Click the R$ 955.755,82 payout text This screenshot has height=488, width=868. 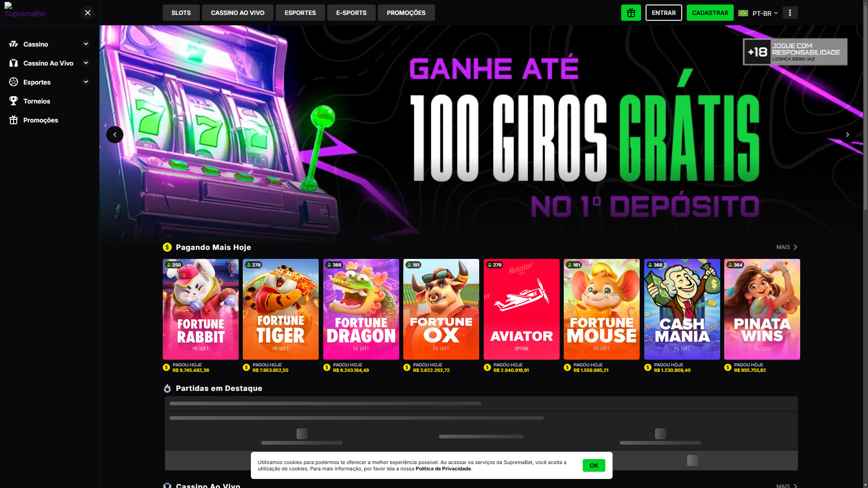tap(750, 370)
